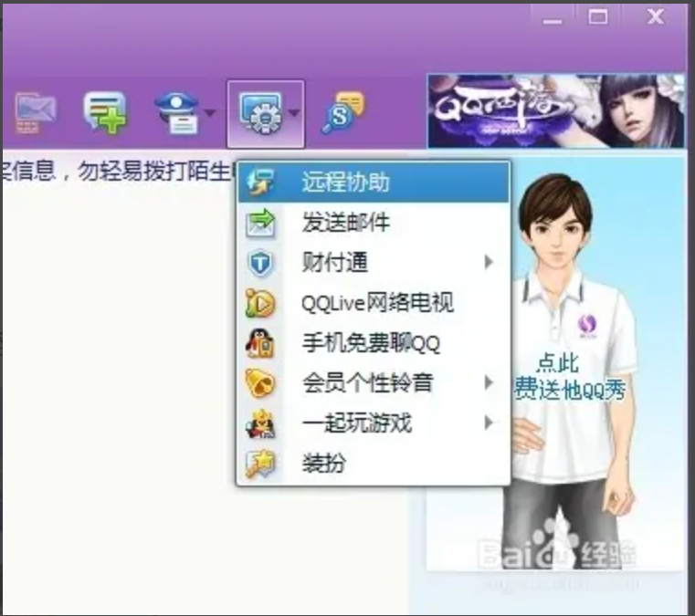
Task: Click the police cap report icon
Action: (178, 113)
